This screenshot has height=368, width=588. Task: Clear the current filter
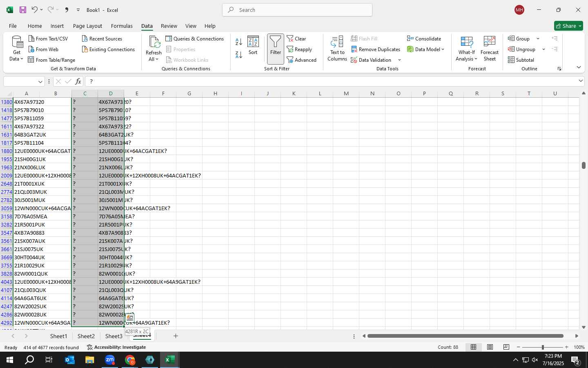click(x=296, y=38)
